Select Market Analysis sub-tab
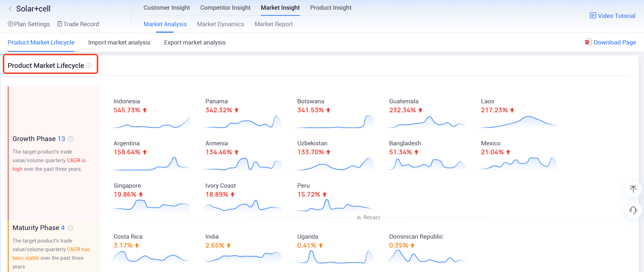This screenshot has width=644, height=272. click(x=165, y=24)
